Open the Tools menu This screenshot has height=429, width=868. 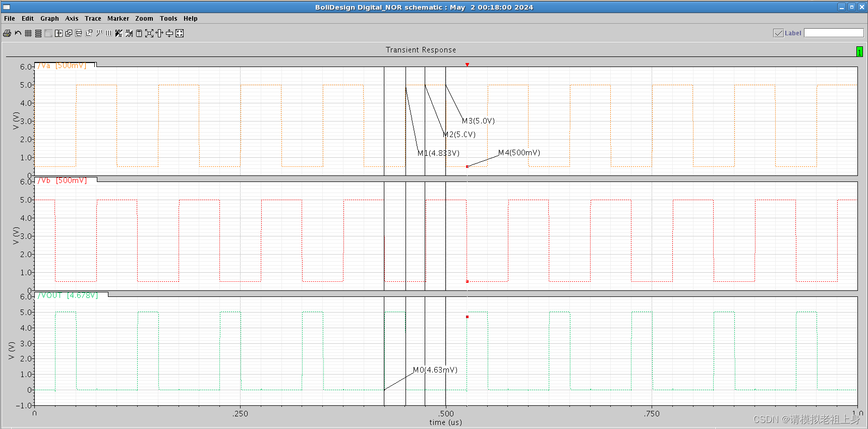pos(168,19)
